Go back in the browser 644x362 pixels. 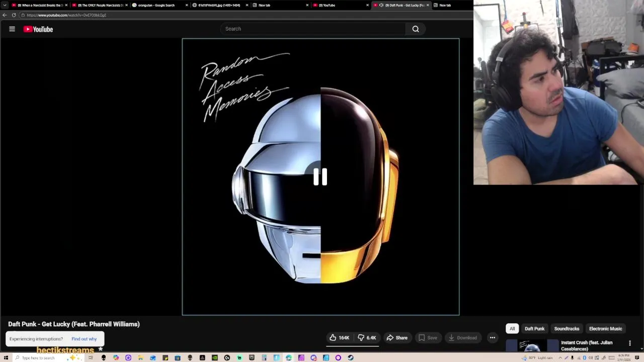(x=5, y=15)
